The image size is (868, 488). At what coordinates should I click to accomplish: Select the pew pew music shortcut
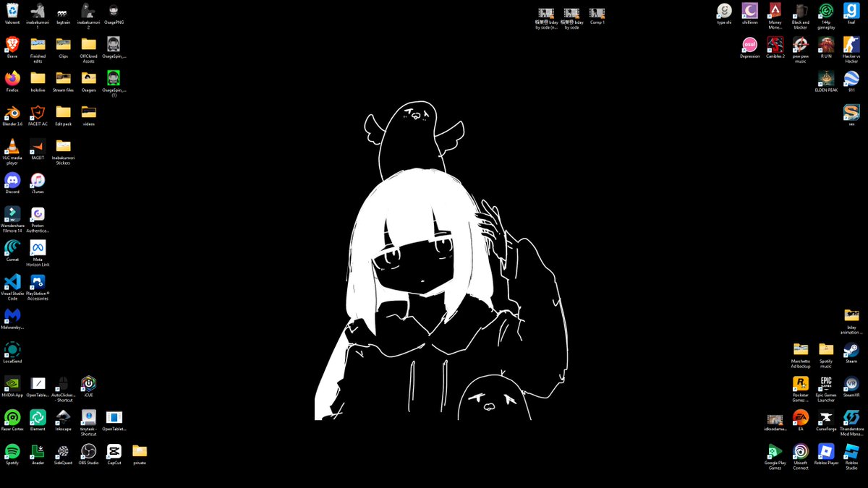(x=800, y=45)
